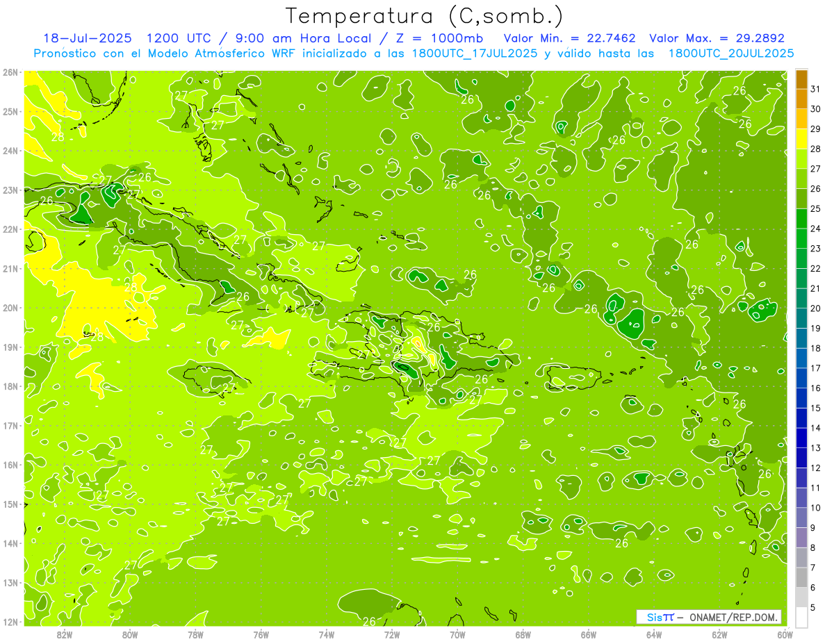
Task: Click the legend label '23'
Action: [815, 249]
